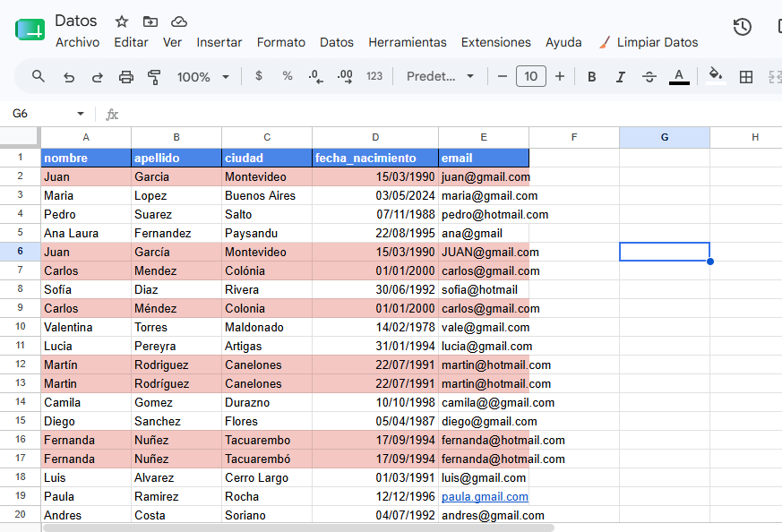This screenshot has height=532, width=782.
Task: Select the Cerro Largo cell
Action: point(267,477)
